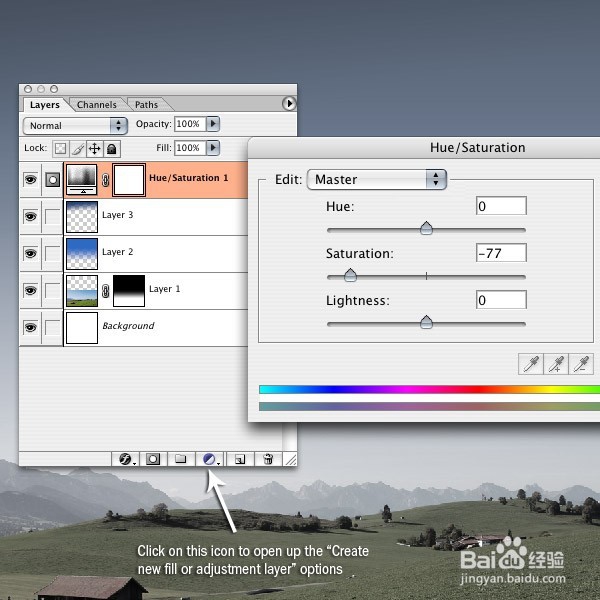
Task: Toggle Lock position move icon
Action: pyautogui.click(x=95, y=148)
